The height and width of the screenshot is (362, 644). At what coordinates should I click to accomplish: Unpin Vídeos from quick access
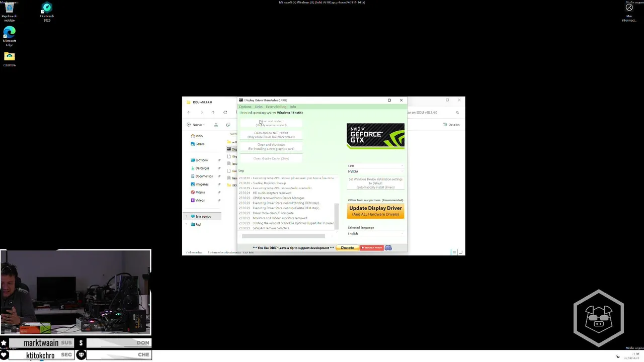click(219, 200)
